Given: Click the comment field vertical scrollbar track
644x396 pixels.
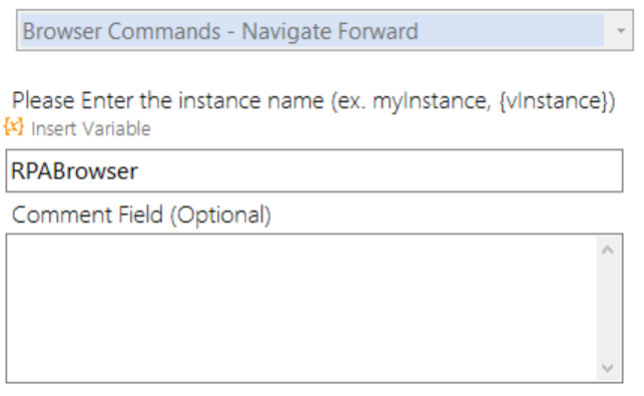Looking at the screenshot, I should point(607,309).
